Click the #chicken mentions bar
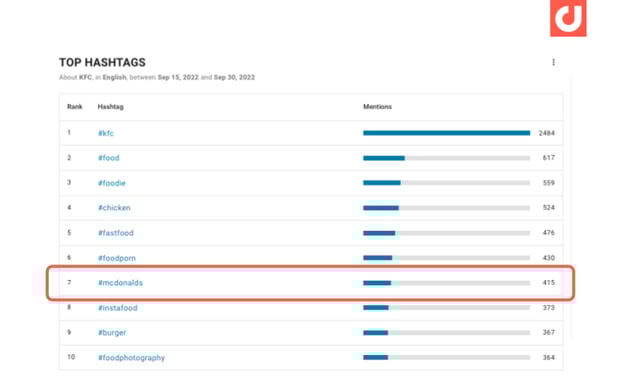 [447, 208]
